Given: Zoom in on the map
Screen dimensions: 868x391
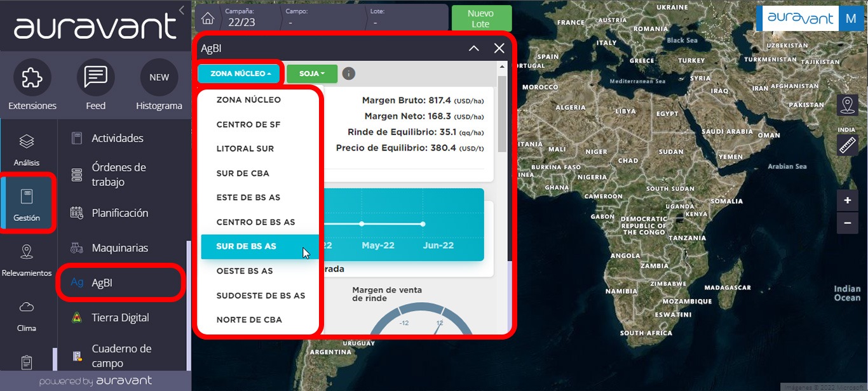Looking at the screenshot, I should pyautogui.click(x=848, y=201).
